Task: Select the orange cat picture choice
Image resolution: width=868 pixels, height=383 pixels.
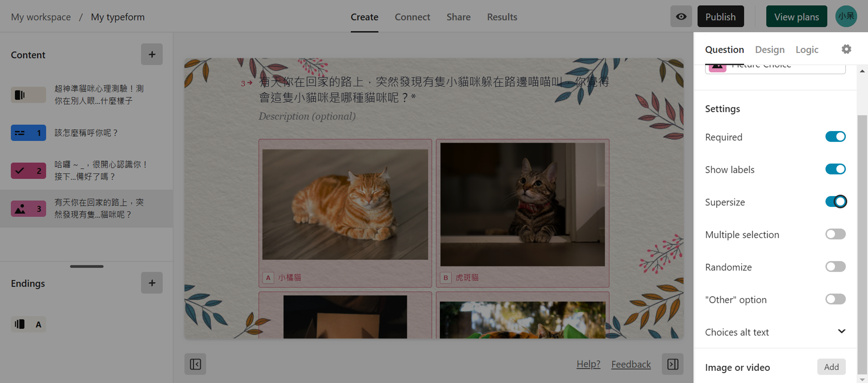Action: (345, 213)
